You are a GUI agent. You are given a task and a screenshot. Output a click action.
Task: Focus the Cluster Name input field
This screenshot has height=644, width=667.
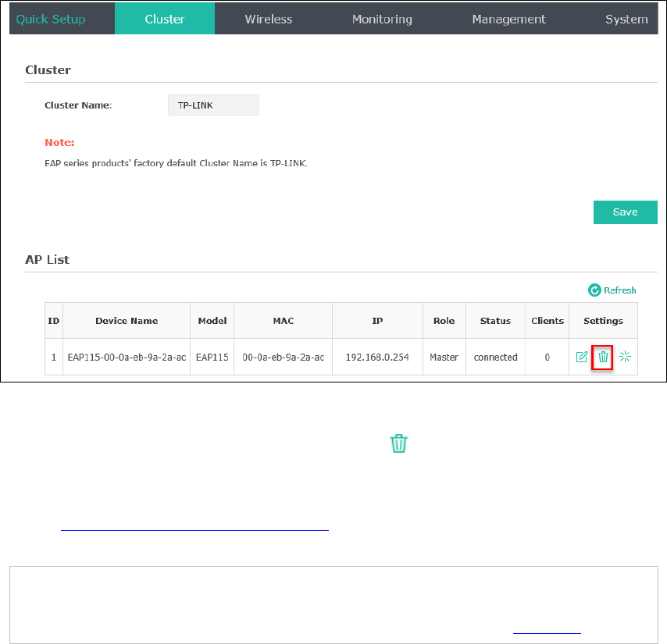pyautogui.click(x=213, y=105)
